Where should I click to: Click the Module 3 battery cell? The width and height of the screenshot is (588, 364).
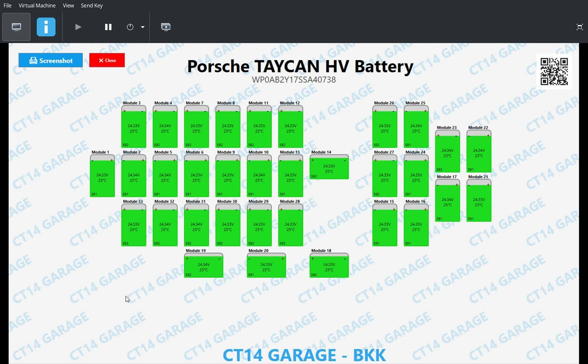[x=134, y=127]
